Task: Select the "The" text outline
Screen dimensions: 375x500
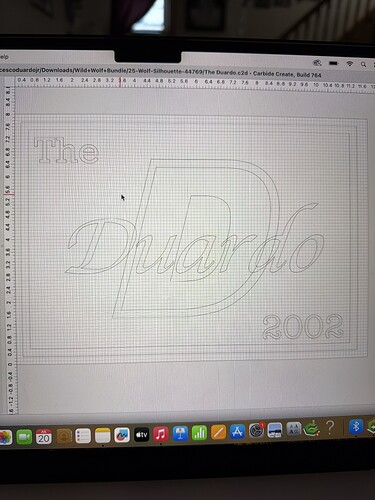Action: tap(67, 151)
